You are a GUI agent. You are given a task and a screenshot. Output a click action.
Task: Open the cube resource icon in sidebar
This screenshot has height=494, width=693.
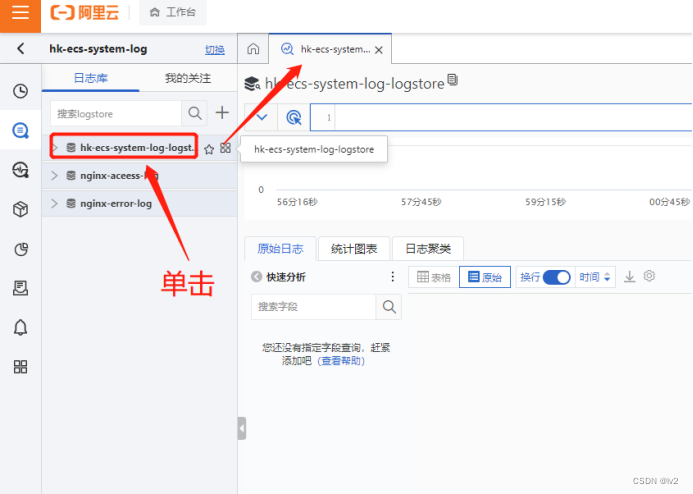click(20, 209)
